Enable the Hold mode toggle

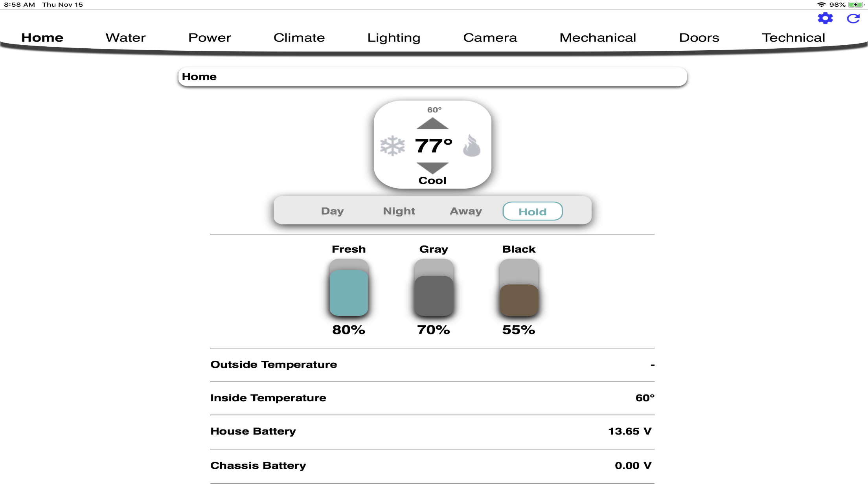pyautogui.click(x=532, y=211)
